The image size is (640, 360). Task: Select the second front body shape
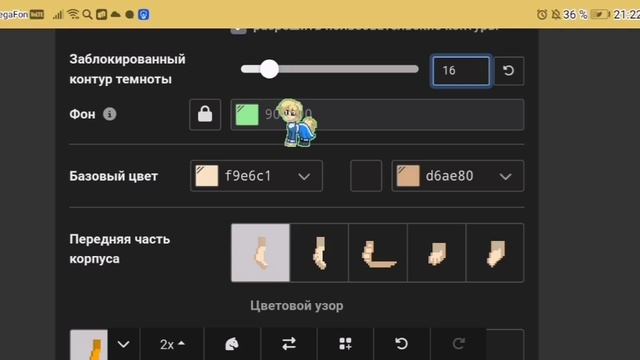(x=319, y=253)
